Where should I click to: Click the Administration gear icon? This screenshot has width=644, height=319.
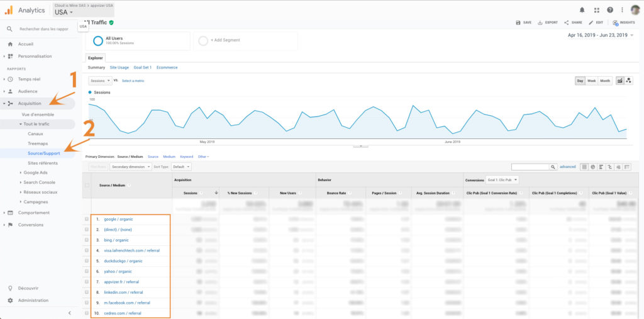[10, 301]
